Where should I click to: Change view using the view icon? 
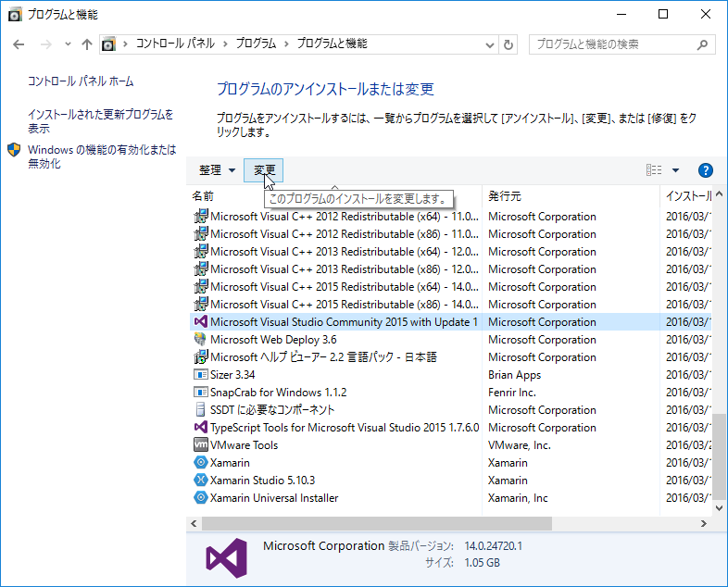pyautogui.click(x=654, y=170)
